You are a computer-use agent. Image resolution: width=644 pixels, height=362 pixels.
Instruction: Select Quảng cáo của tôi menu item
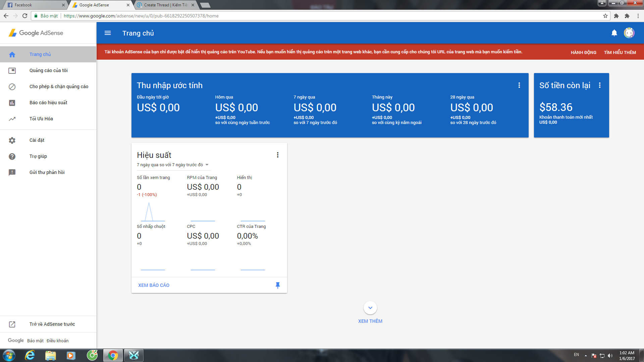click(48, 70)
